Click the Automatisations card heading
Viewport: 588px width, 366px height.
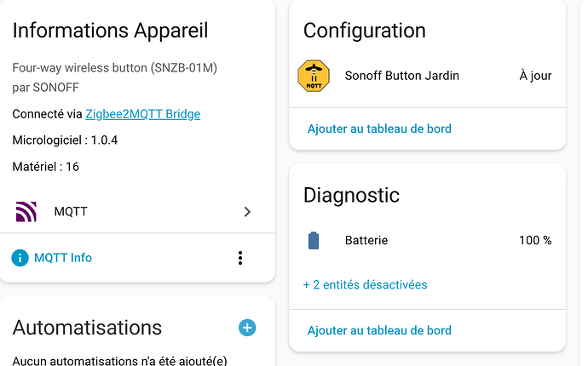pyautogui.click(x=87, y=328)
